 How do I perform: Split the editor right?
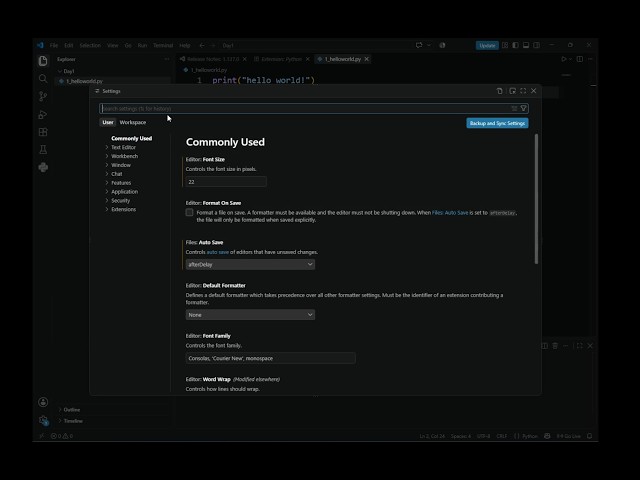[x=580, y=59]
